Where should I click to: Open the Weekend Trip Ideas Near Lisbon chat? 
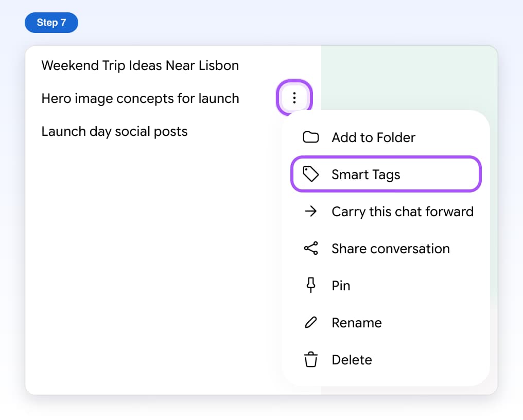pos(140,65)
